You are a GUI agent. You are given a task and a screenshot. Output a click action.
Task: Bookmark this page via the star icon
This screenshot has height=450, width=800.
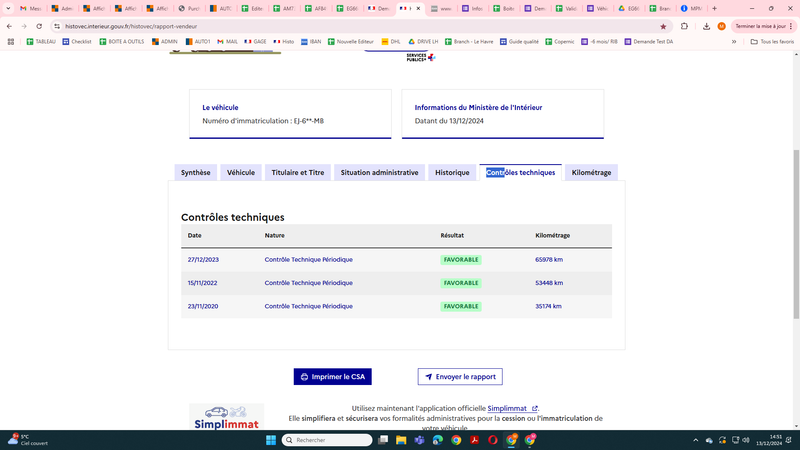pos(663,27)
